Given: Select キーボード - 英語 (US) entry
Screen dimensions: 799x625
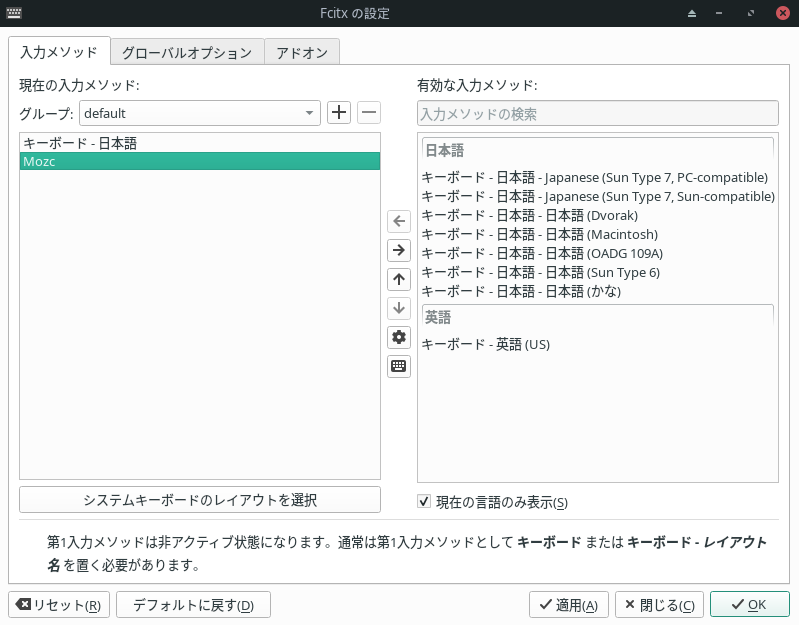Looking at the screenshot, I should click(x=486, y=344).
